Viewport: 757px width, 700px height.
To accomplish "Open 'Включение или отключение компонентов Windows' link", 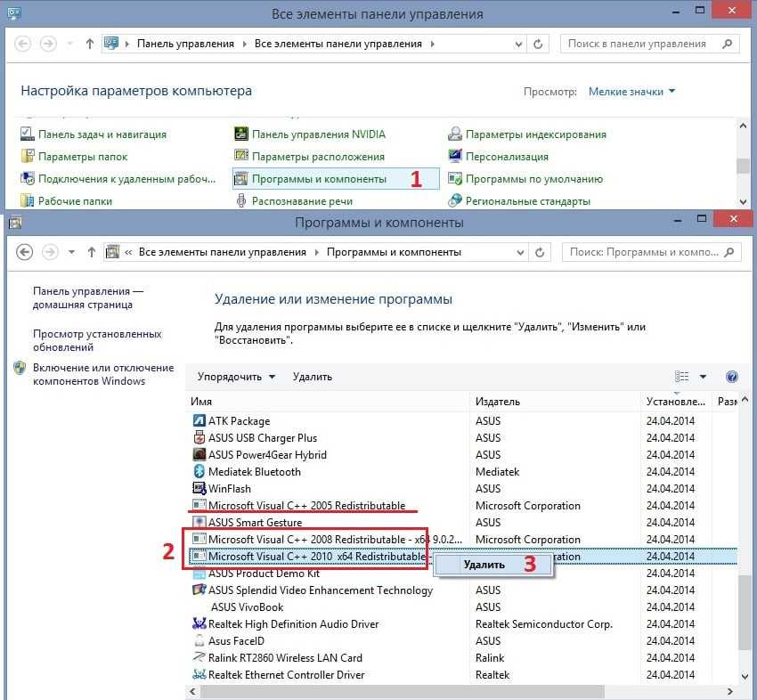I will click(x=102, y=374).
